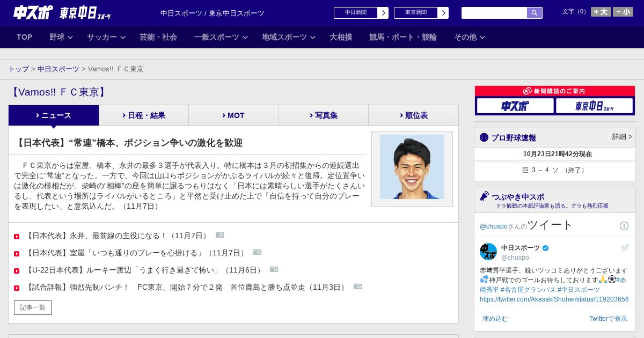Click the arrow beside 東京新聞
Viewport: 644px width, 338px height.
point(443,13)
